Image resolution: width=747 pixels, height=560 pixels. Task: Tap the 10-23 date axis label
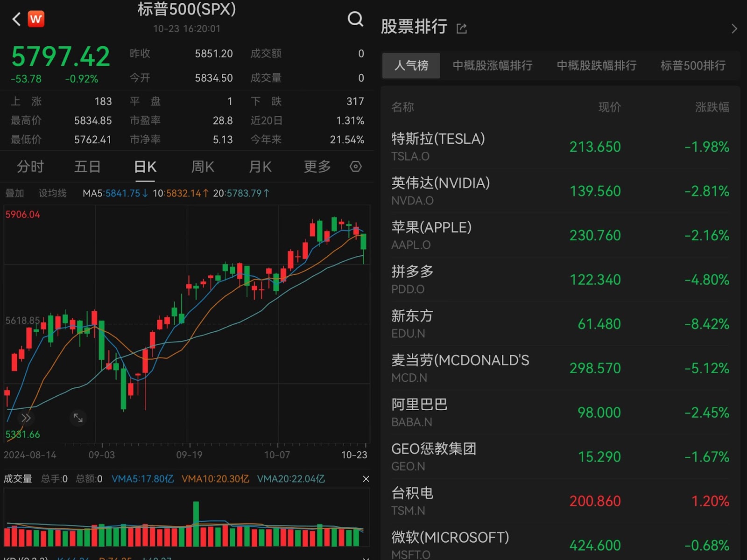354,455
